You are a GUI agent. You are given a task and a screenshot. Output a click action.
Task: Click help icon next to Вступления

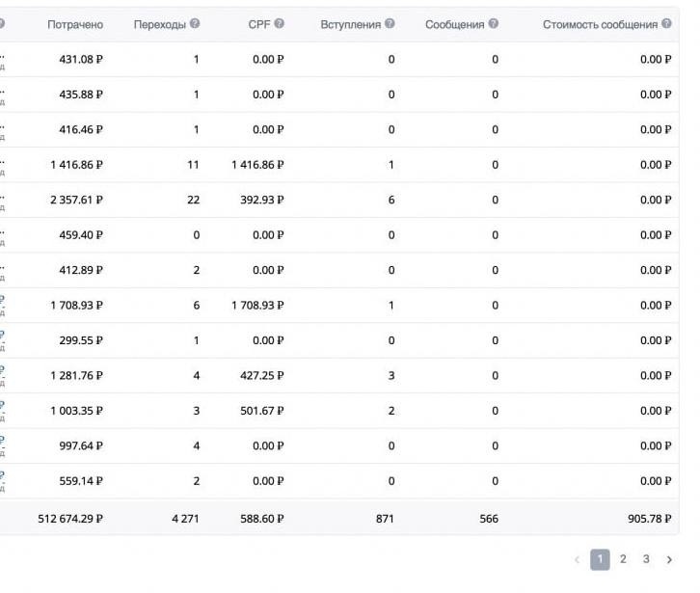(390, 24)
